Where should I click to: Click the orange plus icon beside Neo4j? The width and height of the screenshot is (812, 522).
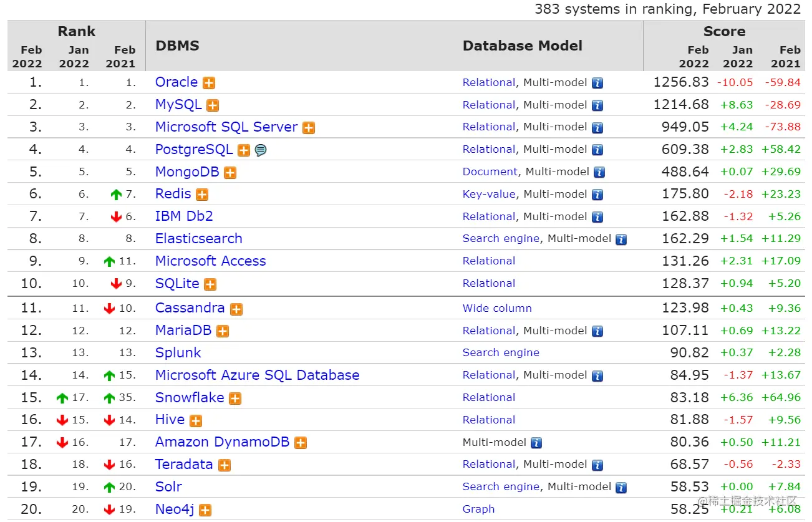pyautogui.click(x=205, y=510)
